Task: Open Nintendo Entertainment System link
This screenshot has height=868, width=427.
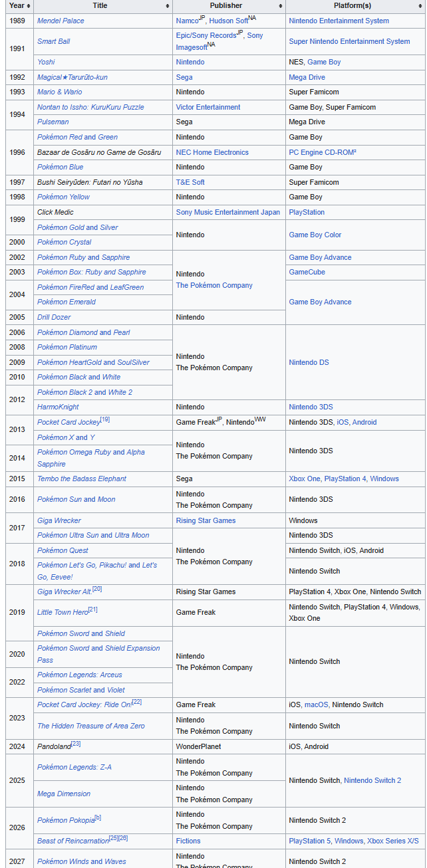Action: 339,21
